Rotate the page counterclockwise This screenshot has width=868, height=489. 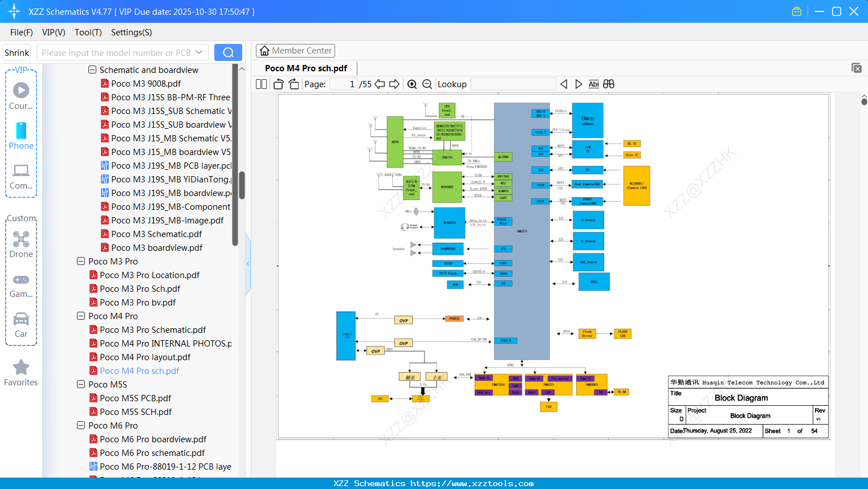click(x=279, y=84)
